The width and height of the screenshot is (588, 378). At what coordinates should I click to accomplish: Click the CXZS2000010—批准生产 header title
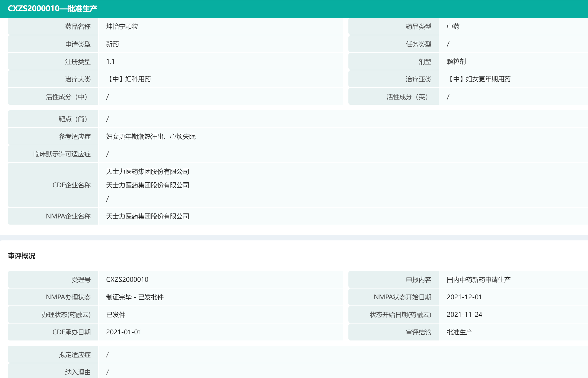tap(52, 9)
